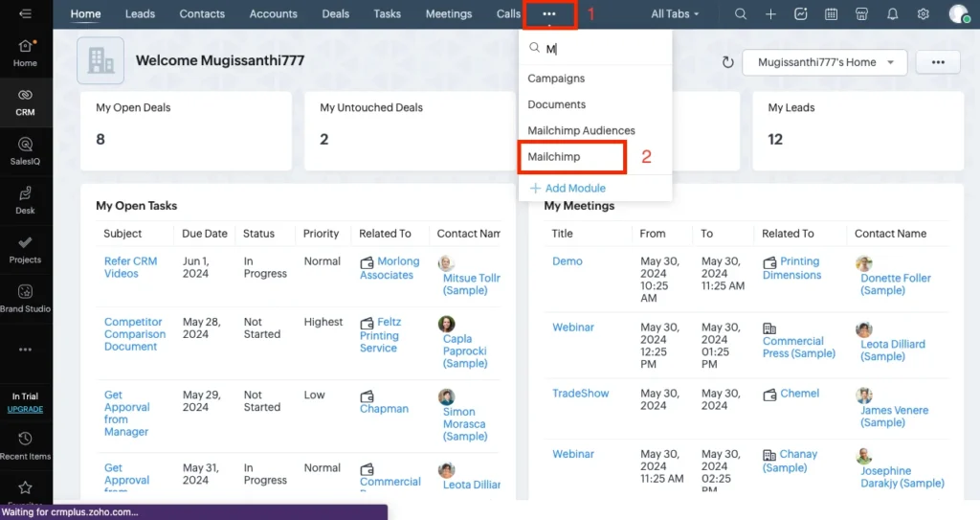The width and height of the screenshot is (980, 520).
Task: Click the UPGRADE link
Action: coord(25,409)
